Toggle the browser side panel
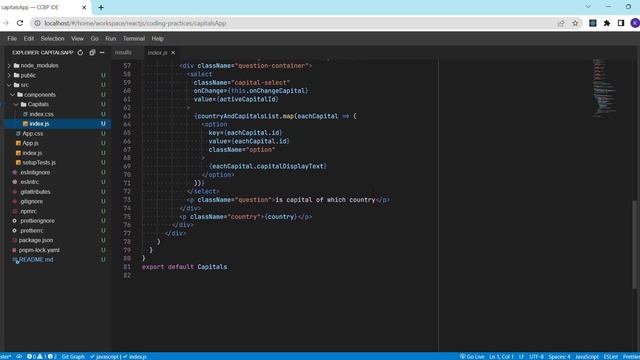The width and height of the screenshot is (640, 360). pyautogui.click(x=621, y=23)
